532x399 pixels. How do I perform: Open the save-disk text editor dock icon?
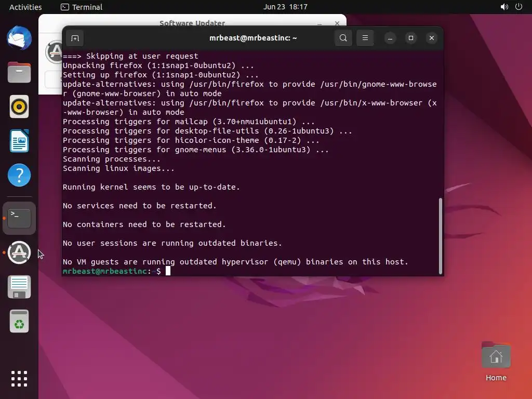[19, 287]
